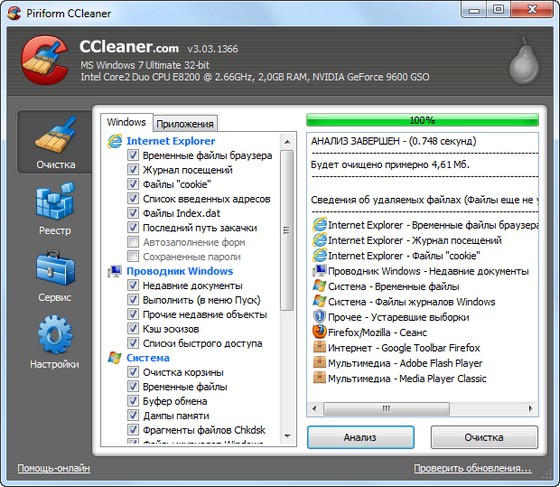Toggle Последний путь закачки checkbox
560x487 pixels.
[133, 227]
